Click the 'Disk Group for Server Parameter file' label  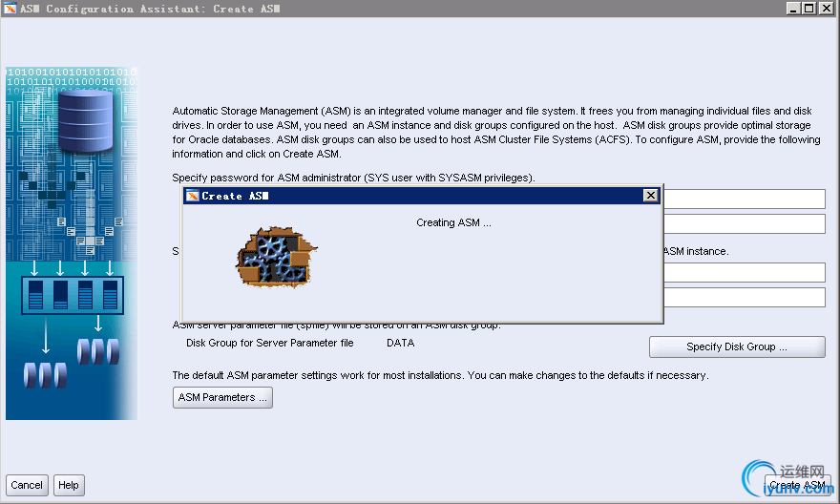269,343
